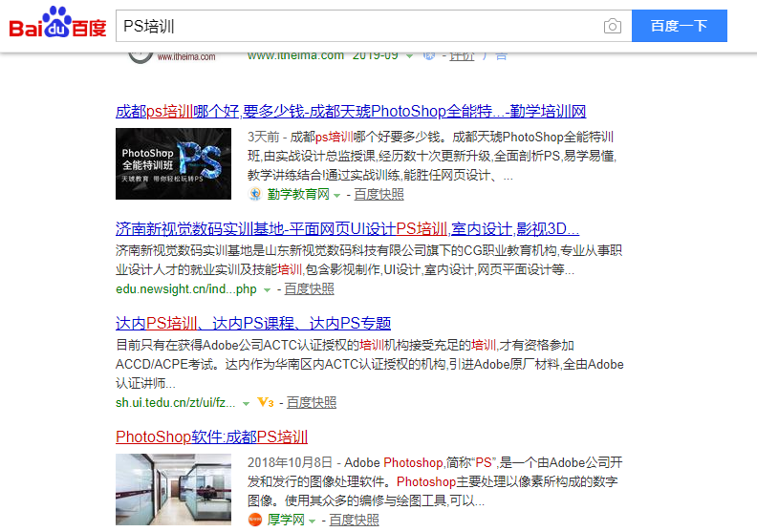Viewport: 757px width, 532px height.
Task: Expand dropdown arrow after www.itheima.com date
Action: click(409, 56)
